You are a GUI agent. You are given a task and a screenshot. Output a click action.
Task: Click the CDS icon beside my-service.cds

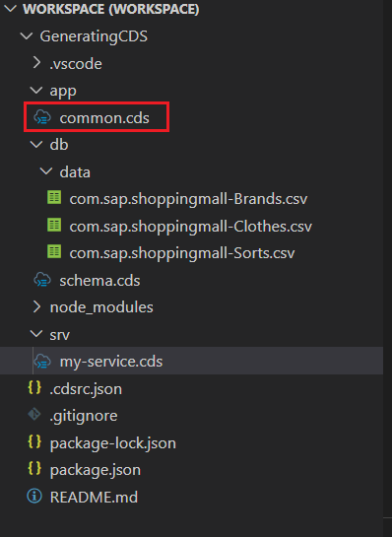coord(42,362)
